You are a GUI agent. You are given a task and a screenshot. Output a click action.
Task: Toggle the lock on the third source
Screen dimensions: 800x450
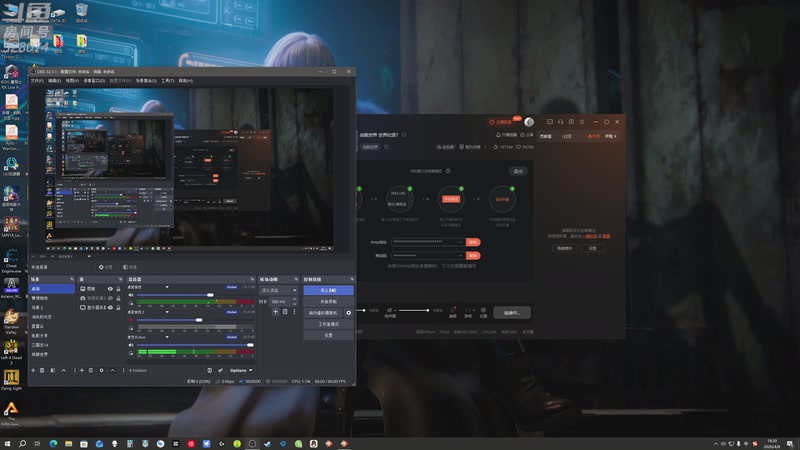tap(118, 308)
